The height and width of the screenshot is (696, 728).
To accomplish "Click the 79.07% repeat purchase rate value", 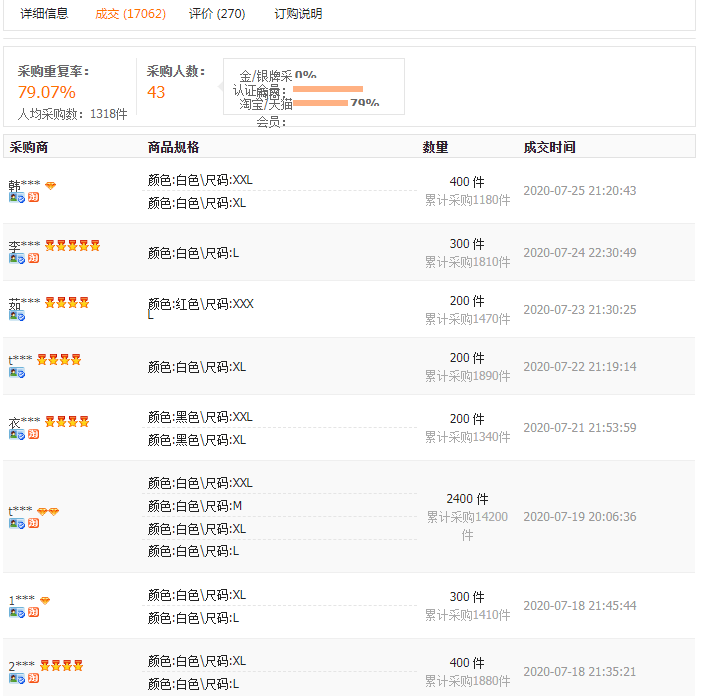I will [46, 93].
